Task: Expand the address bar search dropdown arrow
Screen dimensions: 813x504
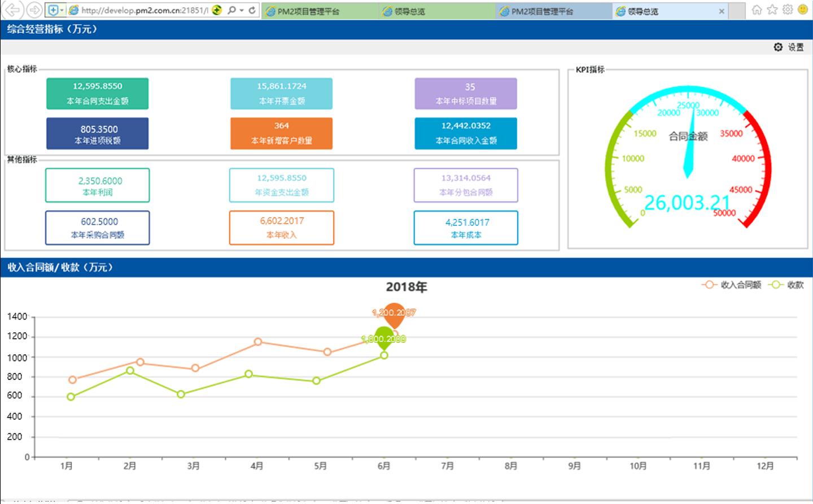Action: click(x=242, y=10)
